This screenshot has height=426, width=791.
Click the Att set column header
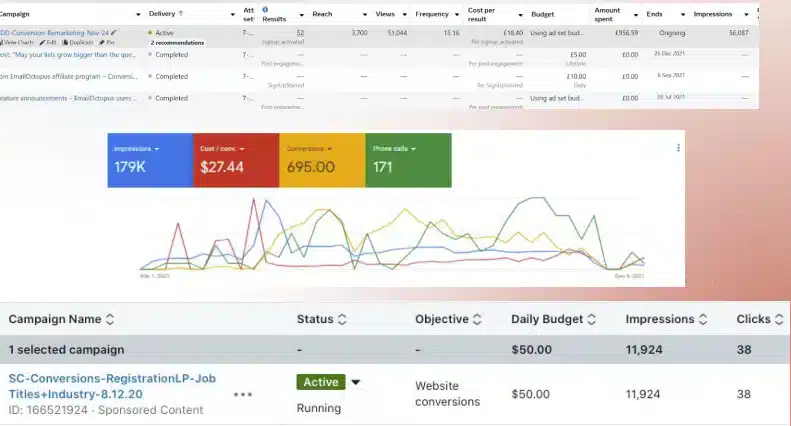click(249, 14)
